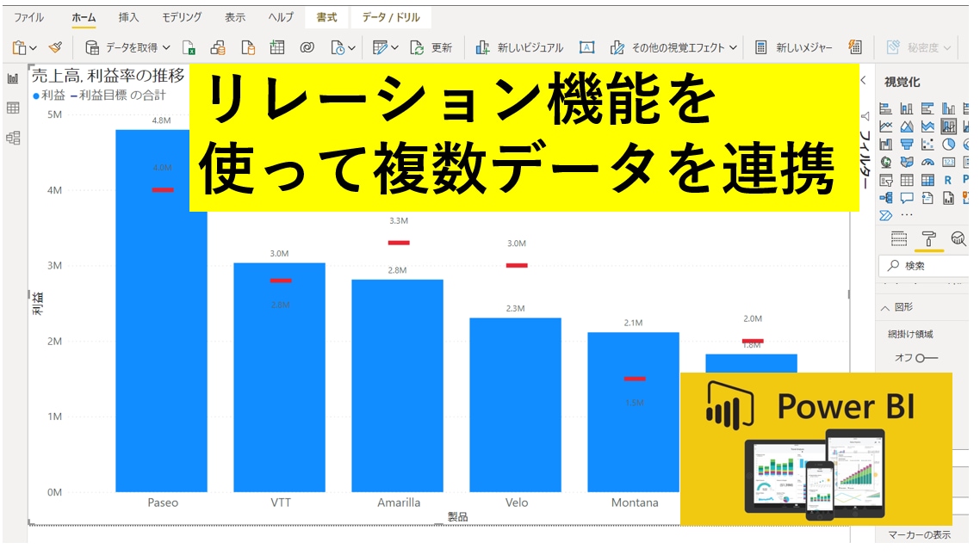Image resolution: width=980 pixels, height=555 pixels.
Task: Switch to Model view in sidebar
Action: (13, 138)
